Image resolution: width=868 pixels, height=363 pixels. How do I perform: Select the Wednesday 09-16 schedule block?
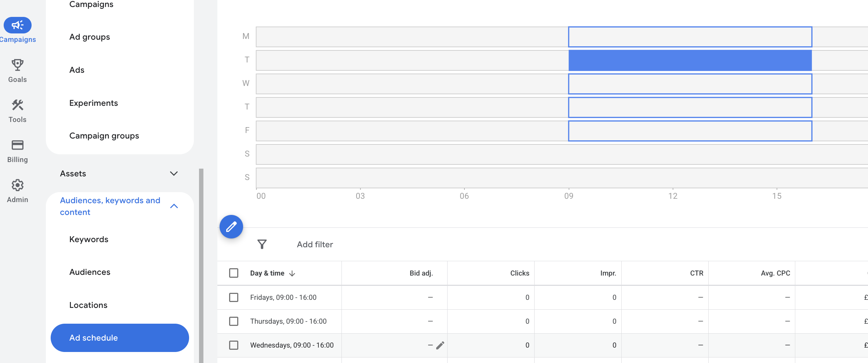click(690, 84)
